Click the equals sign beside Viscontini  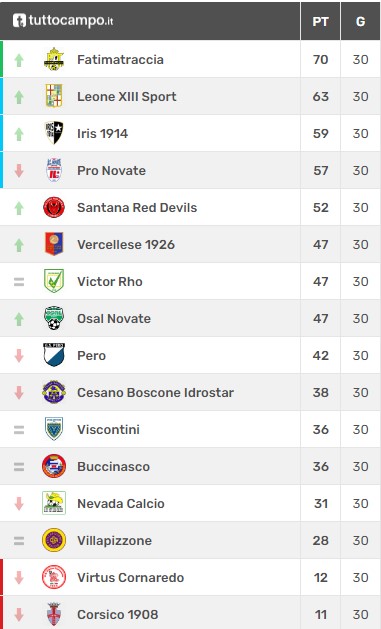pos(19,430)
